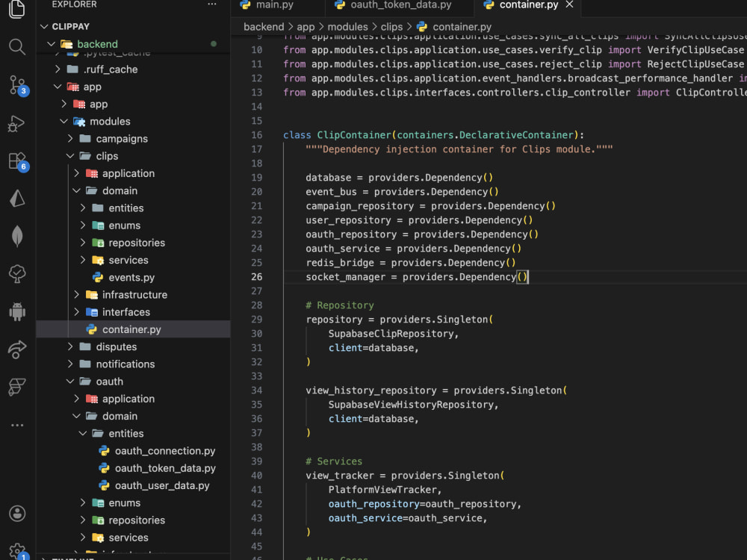Open the sail-shaped icon below Extensions in activity bar
Image resolution: width=747 pixels, height=560 pixels.
[x=17, y=198]
